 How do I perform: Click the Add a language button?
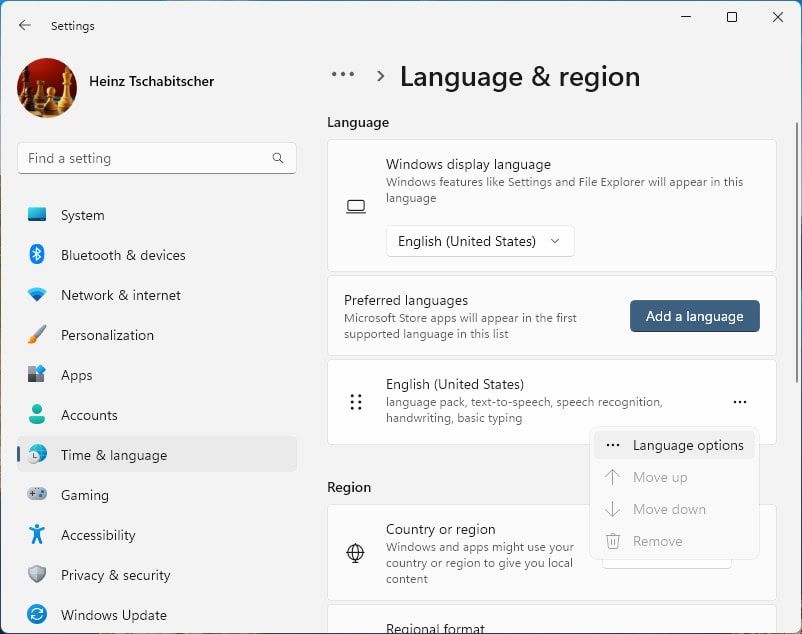click(x=695, y=316)
